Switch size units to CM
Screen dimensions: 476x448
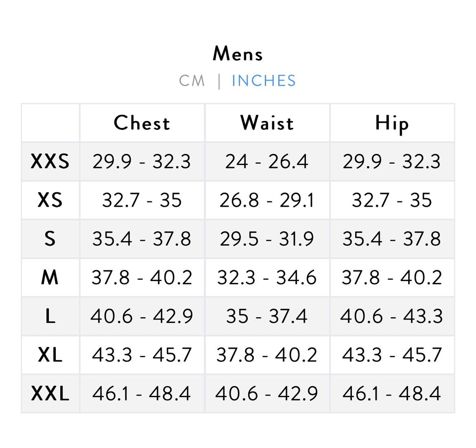pos(192,80)
